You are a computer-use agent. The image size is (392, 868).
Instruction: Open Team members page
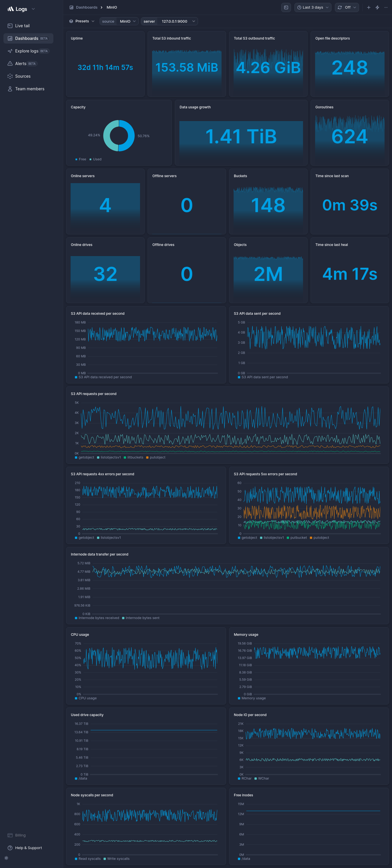[x=28, y=89]
